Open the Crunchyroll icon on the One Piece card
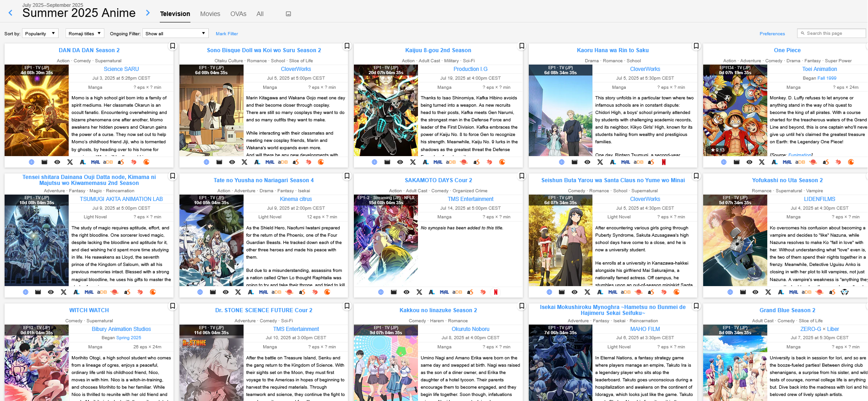 (x=851, y=162)
